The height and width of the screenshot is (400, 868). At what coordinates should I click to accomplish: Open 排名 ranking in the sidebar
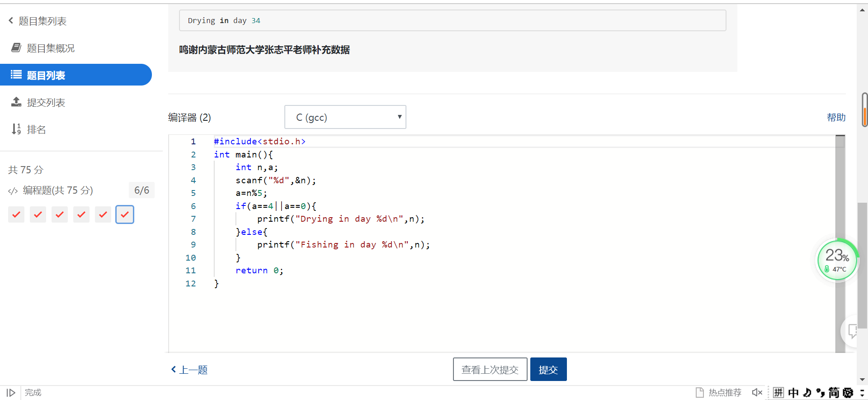click(36, 129)
